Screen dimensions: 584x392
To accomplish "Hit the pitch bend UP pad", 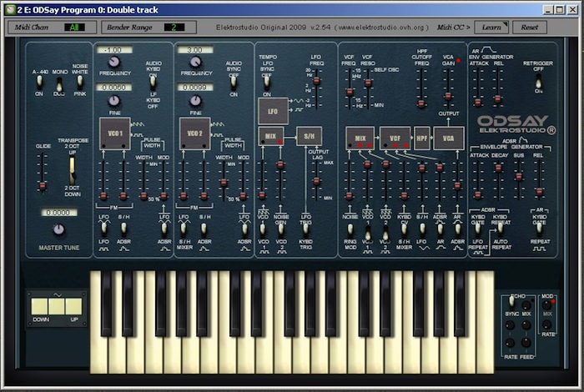I will (73, 306).
